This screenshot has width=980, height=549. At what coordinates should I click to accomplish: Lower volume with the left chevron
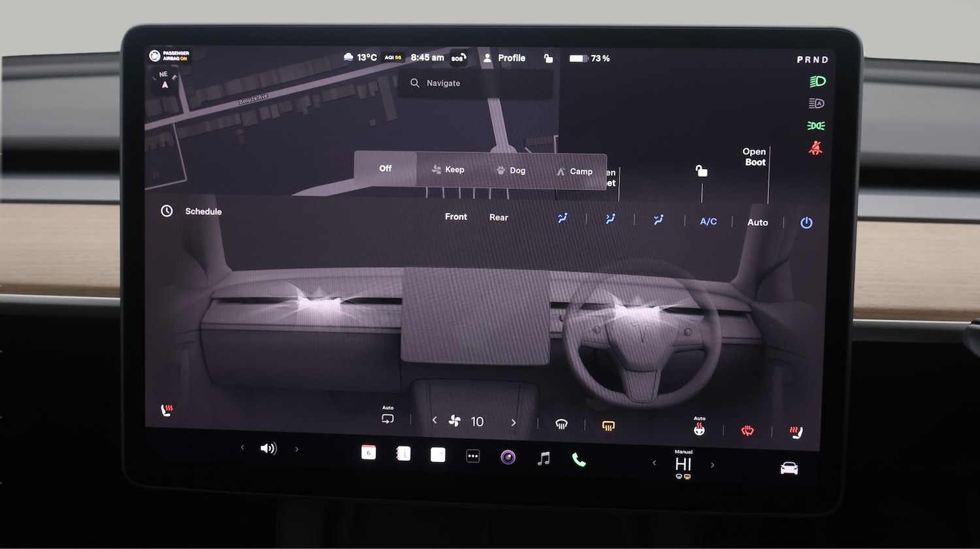coord(242,448)
